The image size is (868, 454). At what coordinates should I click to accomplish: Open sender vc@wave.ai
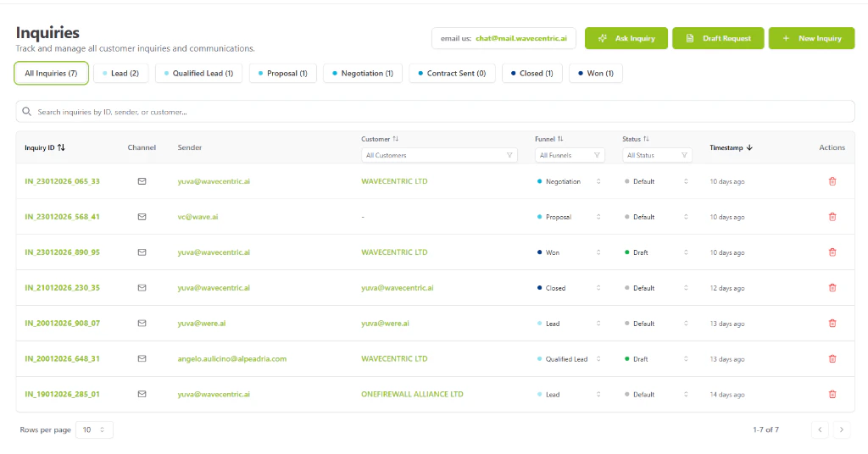[198, 217]
